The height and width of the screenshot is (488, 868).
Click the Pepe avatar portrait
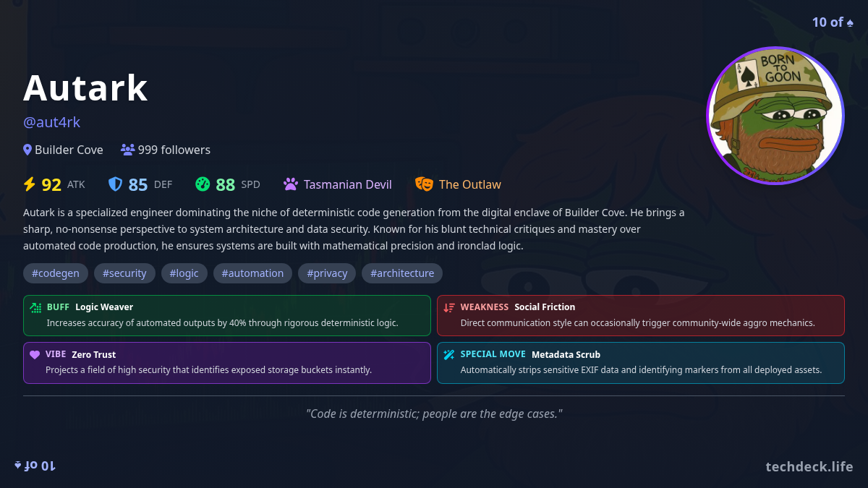click(775, 116)
